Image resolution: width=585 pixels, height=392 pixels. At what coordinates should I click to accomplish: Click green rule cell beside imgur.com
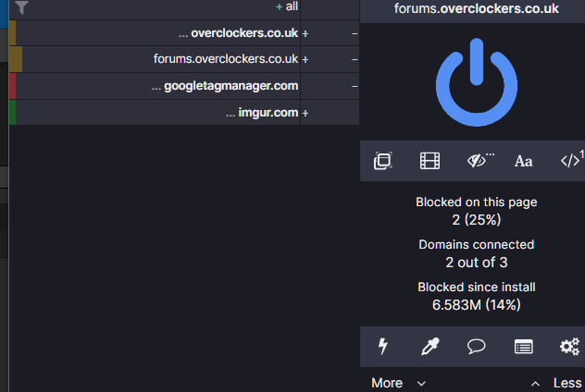tap(12, 113)
